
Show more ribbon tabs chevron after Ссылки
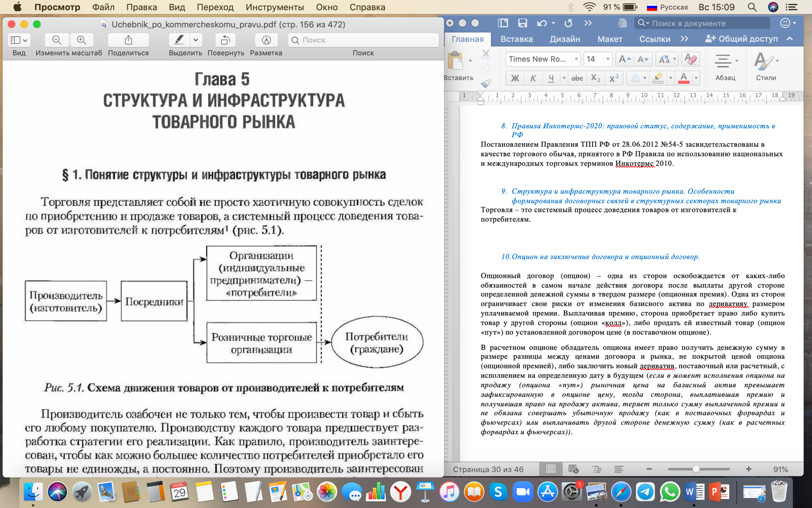tap(685, 39)
